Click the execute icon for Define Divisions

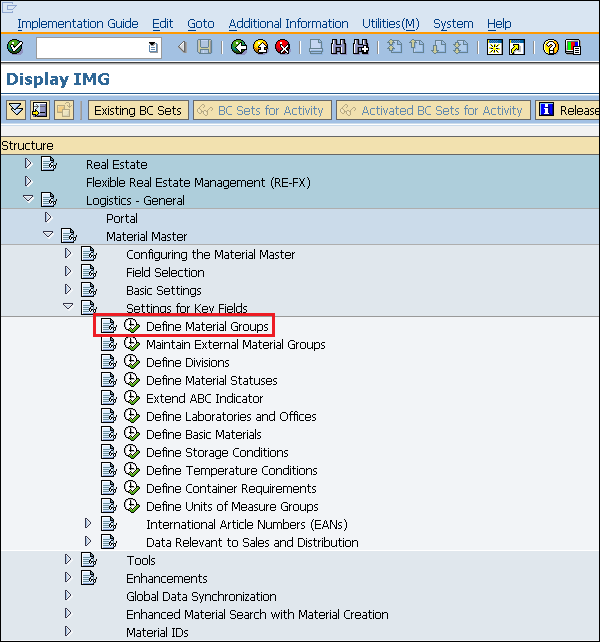(x=132, y=362)
